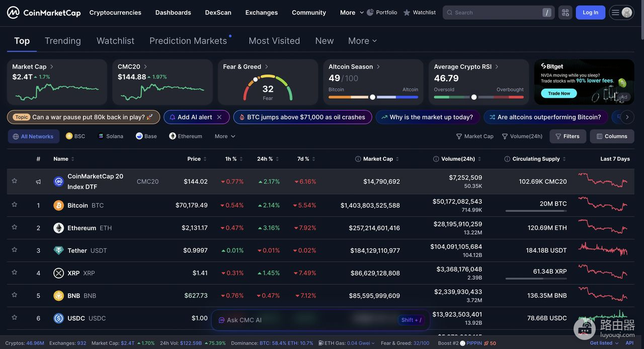Open the hamburger profile menu
644x349 pixels.
point(621,13)
